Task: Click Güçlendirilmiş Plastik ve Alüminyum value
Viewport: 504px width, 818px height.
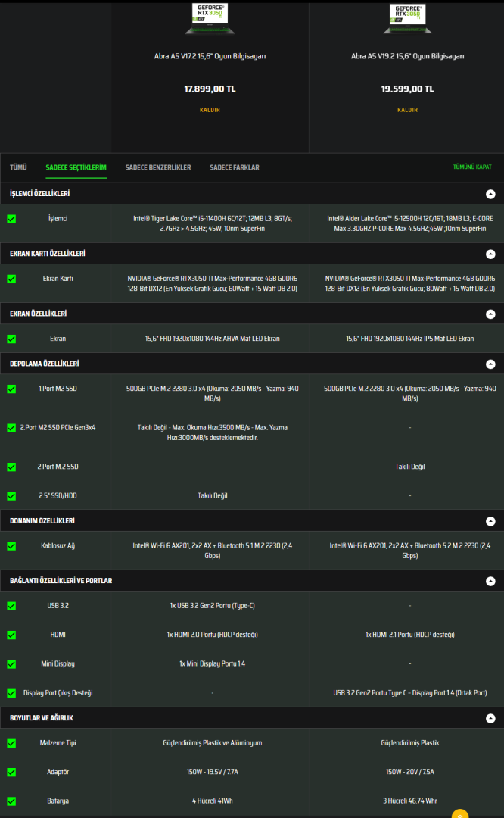Action: coord(213,743)
